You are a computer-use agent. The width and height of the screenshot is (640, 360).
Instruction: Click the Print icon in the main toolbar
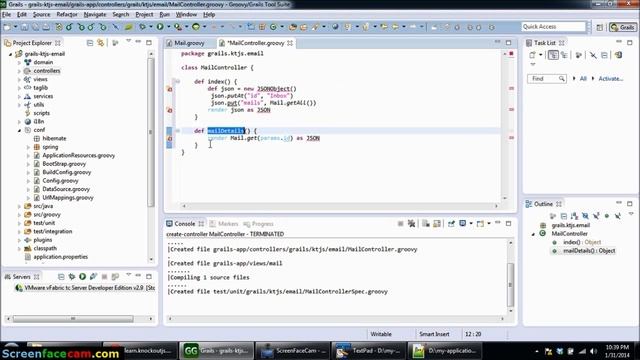coord(46,27)
